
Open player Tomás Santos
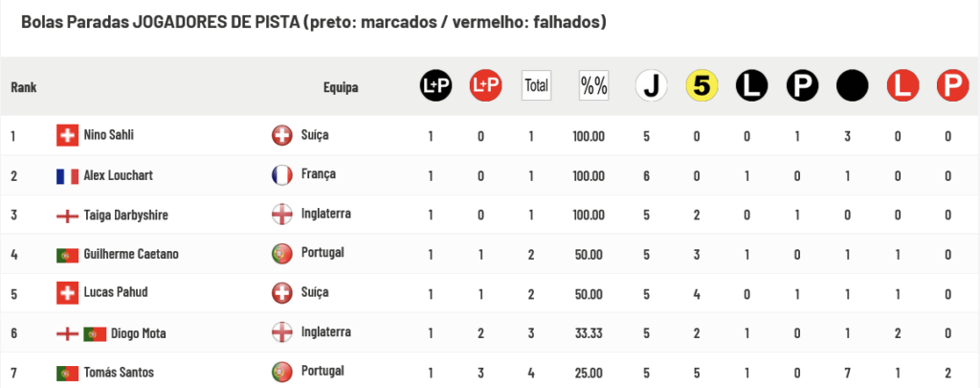119,373
